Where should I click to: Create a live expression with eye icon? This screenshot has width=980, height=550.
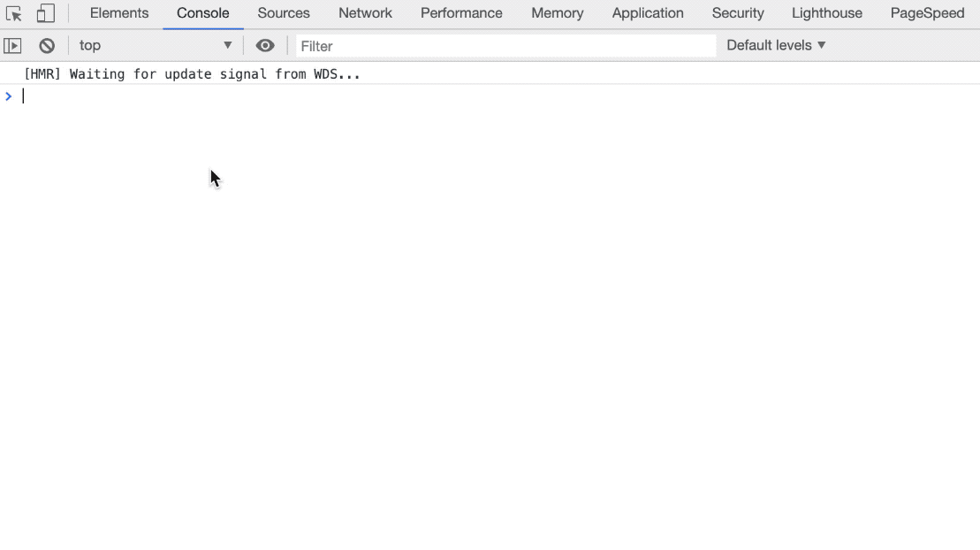coord(265,45)
